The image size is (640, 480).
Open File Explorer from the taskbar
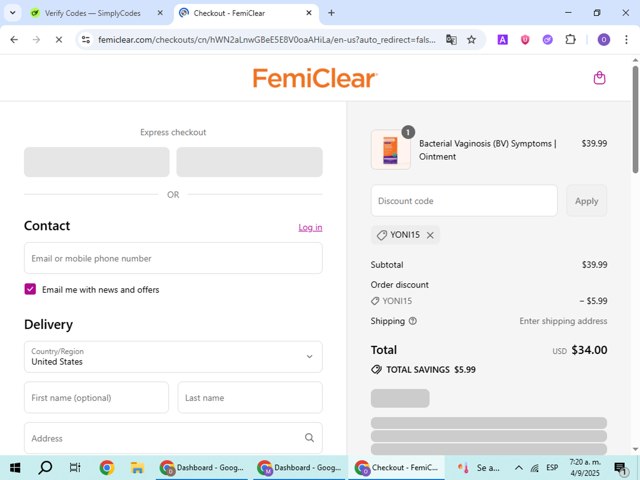137,468
